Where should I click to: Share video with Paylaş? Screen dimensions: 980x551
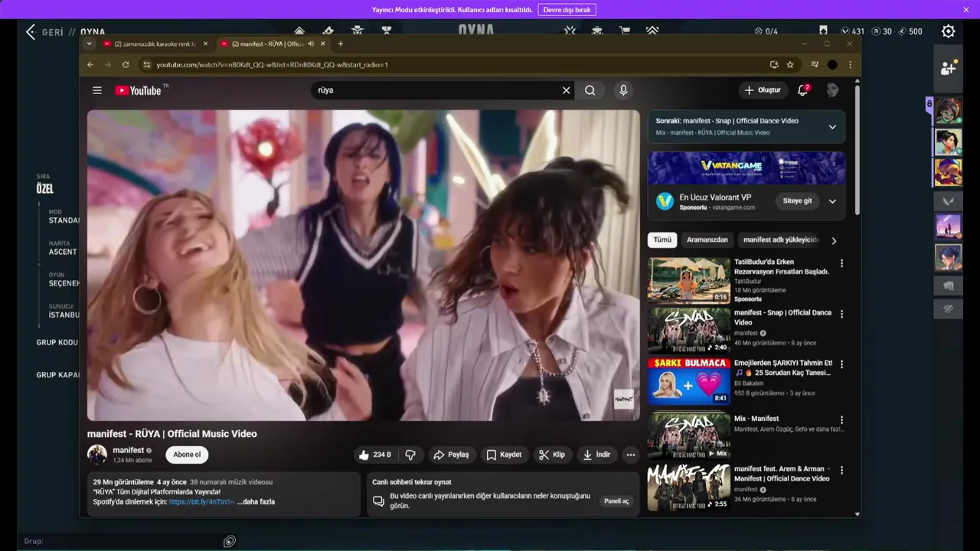(451, 455)
